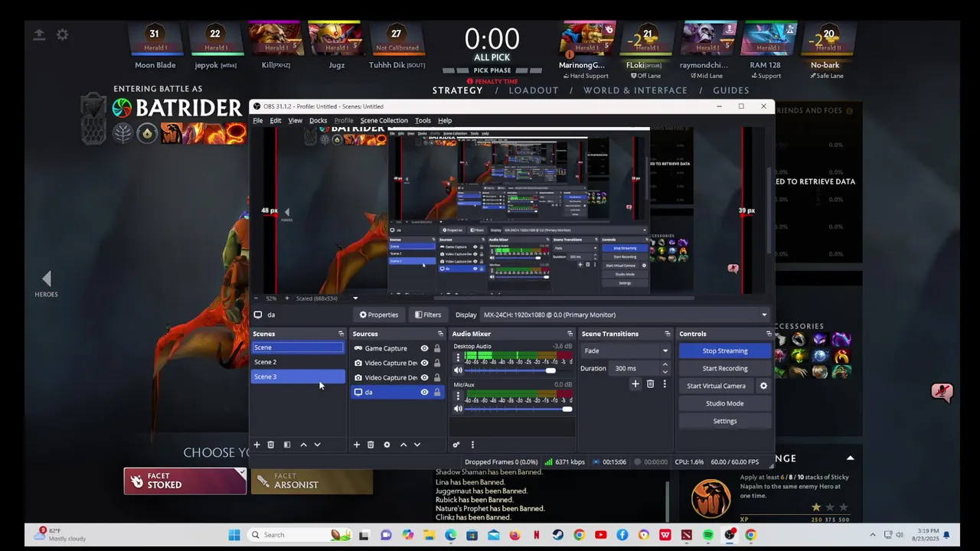Click the Stop Streaming button
Screen dimensions: 980x551
pos(725,350)
